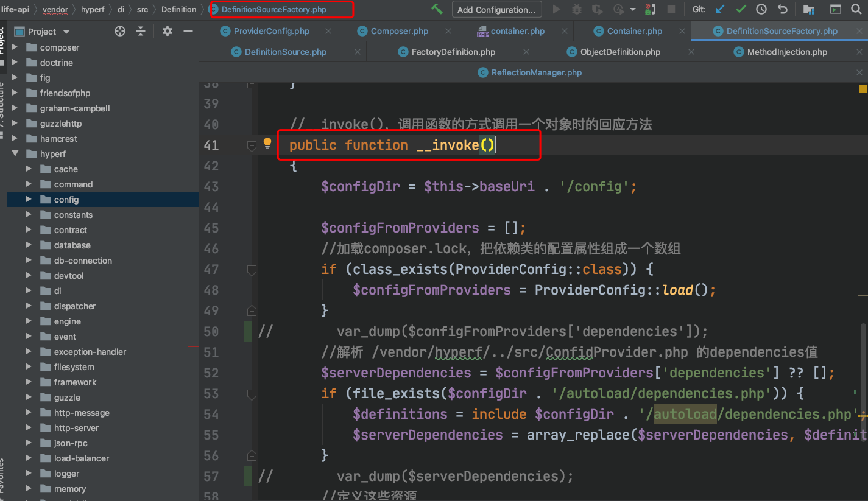Expand the di folder arrow
The height and width of the screenshot is (501, 868).
click(29, 291)
